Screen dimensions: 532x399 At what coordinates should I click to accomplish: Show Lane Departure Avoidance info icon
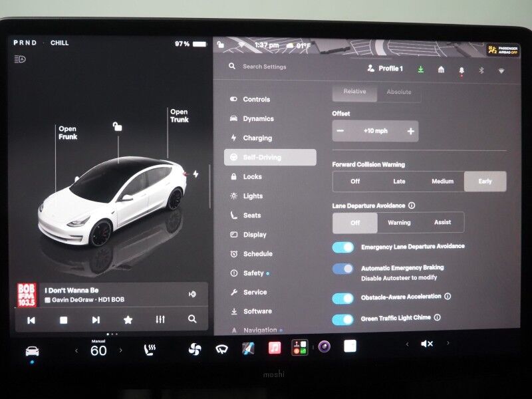412,205
